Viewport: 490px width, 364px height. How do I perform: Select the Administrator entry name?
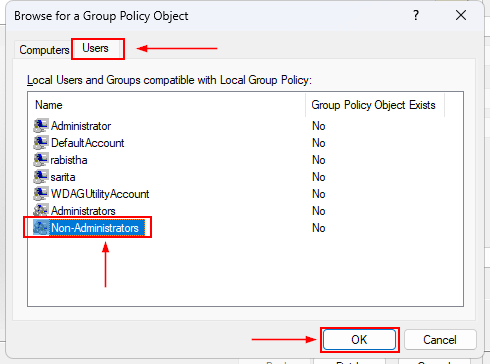tap(81, 126)
